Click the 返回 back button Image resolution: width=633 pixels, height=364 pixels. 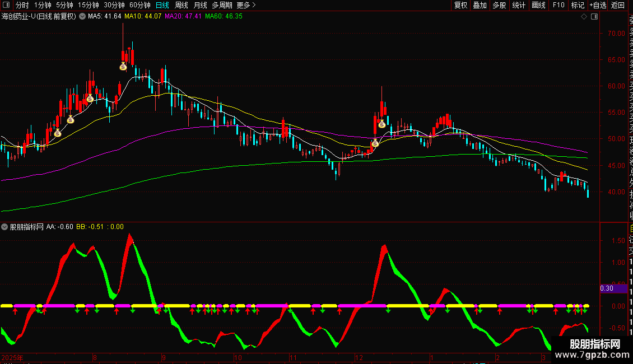click(x=617, y=6)
